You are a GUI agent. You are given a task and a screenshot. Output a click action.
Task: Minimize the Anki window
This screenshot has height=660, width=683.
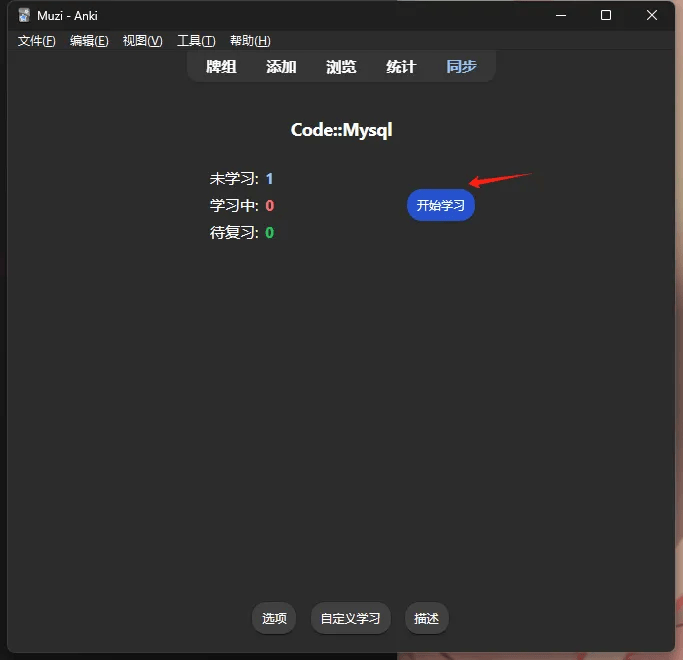tap(561, 15)
